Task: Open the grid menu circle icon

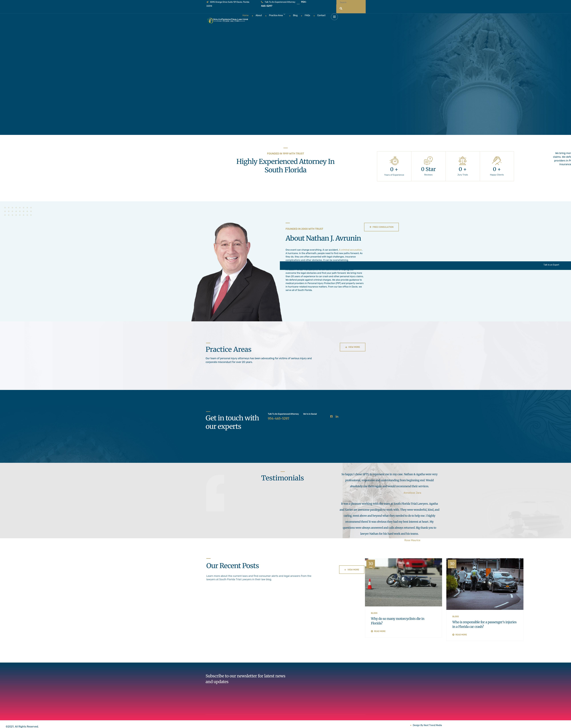Action: point(334,17)
